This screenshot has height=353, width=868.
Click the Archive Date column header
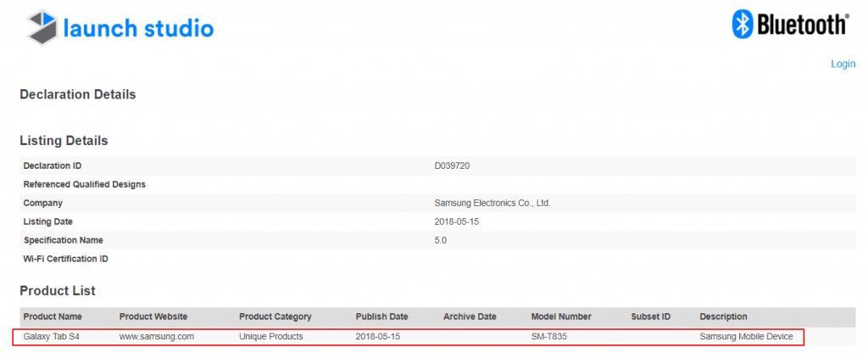pyautogui.click(x=470, y=317)
